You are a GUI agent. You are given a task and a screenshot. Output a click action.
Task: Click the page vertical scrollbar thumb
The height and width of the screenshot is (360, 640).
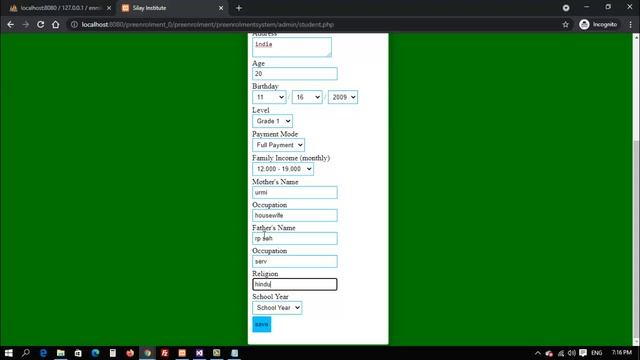click(x=636, y=238)
